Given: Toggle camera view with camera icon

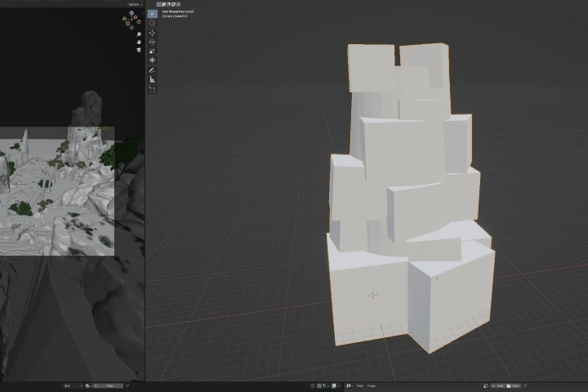Looking at the screenshot, I should click(139, 50).
